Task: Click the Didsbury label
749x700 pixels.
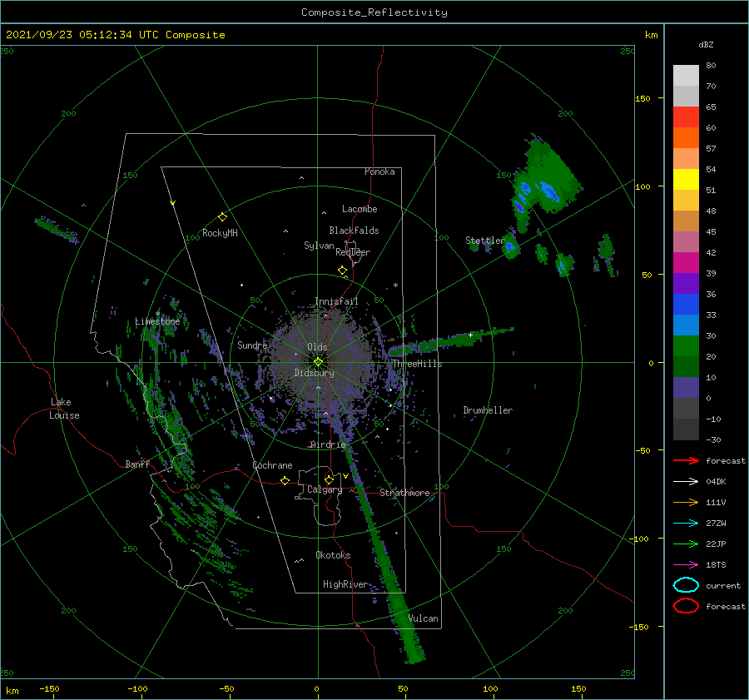Action: (x=314, y=373)
